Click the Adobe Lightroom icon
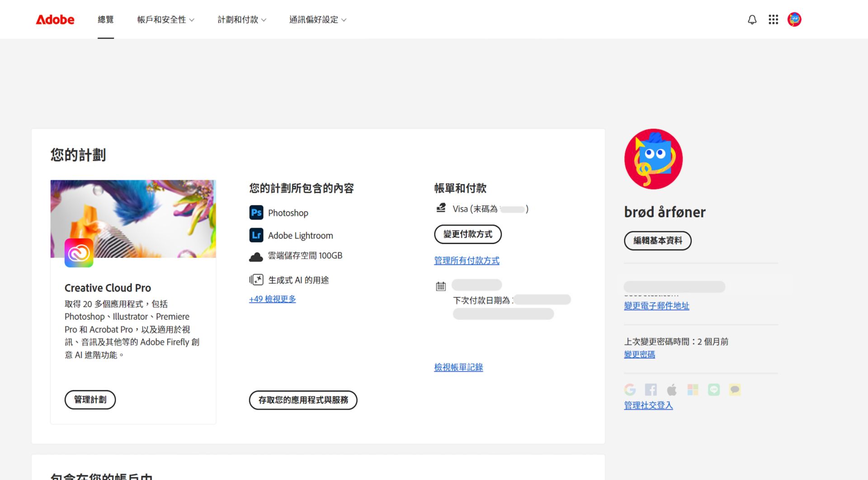 click(256, 235)
